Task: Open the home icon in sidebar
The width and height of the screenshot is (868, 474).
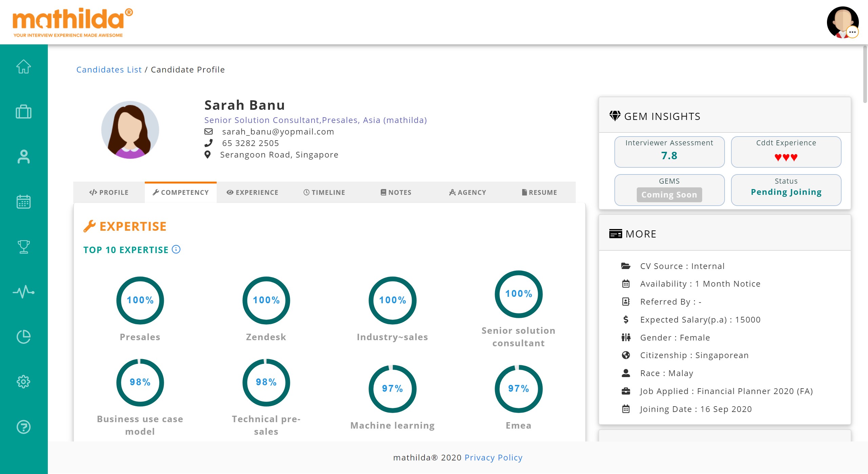Action: pyautogui.click(x=23, y=66)
